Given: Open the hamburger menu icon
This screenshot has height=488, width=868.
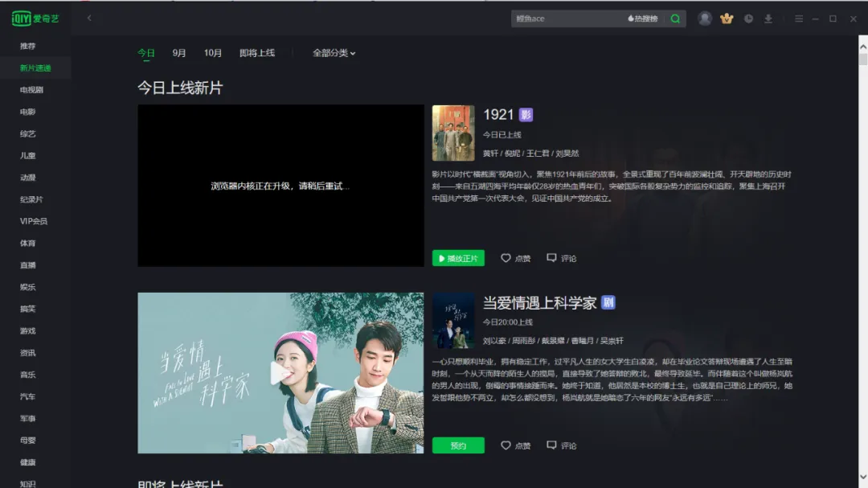Looking at the screenshot, I should pyautogui.click(x=799, y=18).
